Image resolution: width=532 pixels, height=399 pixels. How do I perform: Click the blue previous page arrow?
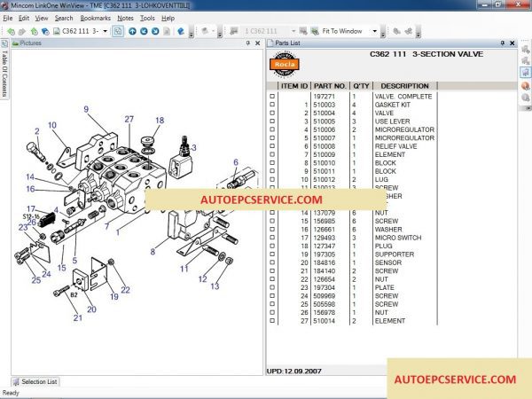pos(144,31)
